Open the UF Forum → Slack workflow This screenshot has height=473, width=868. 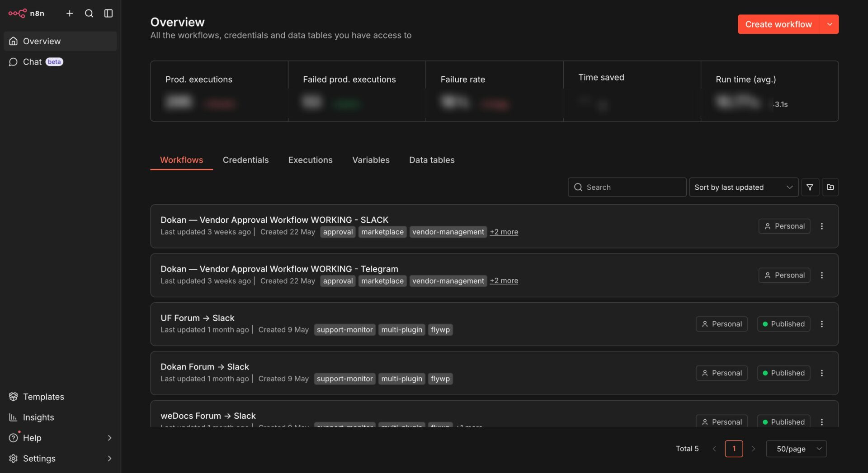pyautogui.click(x=494, y=324)
